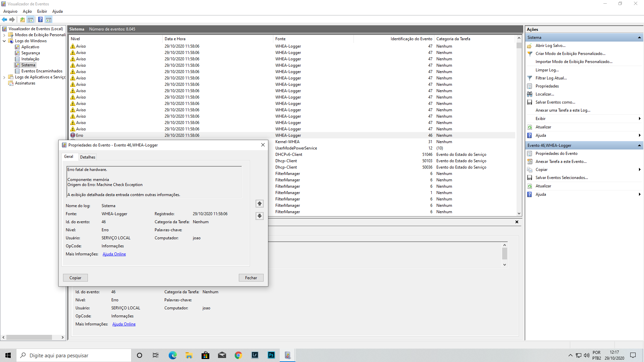Sort by Fonte column header
Image resolution: width=644 pixels, height=362 pixels.
click(x=314, y=39)
